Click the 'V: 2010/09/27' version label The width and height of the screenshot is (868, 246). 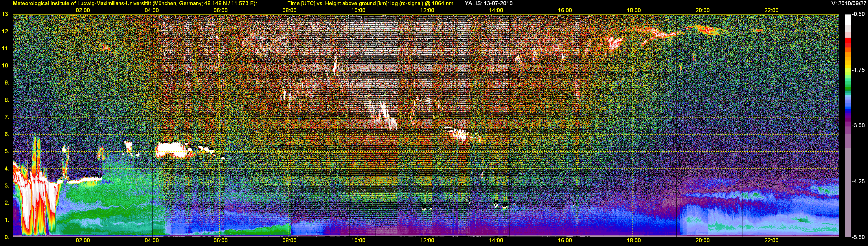click(848, 3)
